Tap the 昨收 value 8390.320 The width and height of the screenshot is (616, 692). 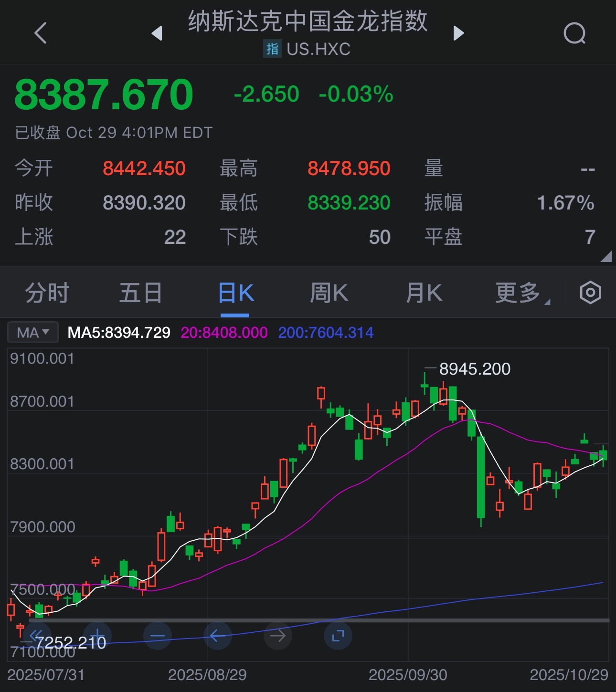tap(144, 203)
